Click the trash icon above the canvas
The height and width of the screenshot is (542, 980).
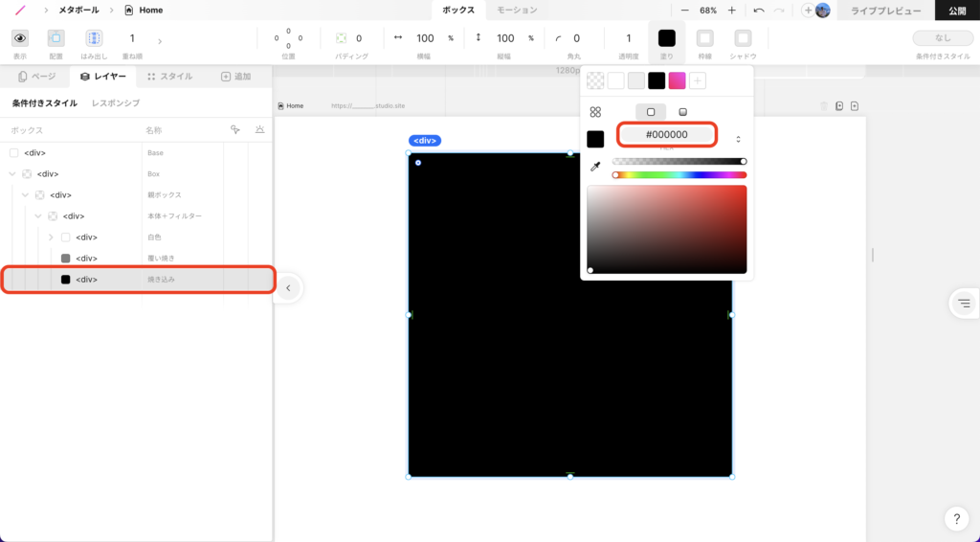(824, 106)
